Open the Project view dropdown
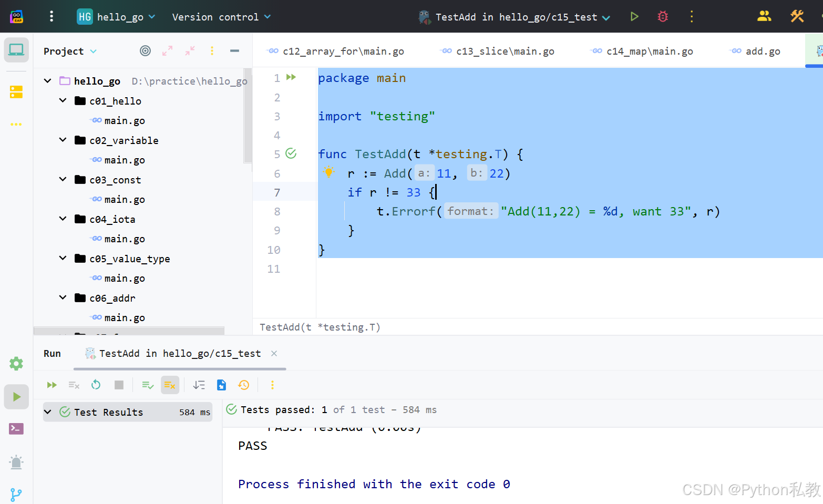The height and width of the screenshot is (504, 823). coord(70,51)
